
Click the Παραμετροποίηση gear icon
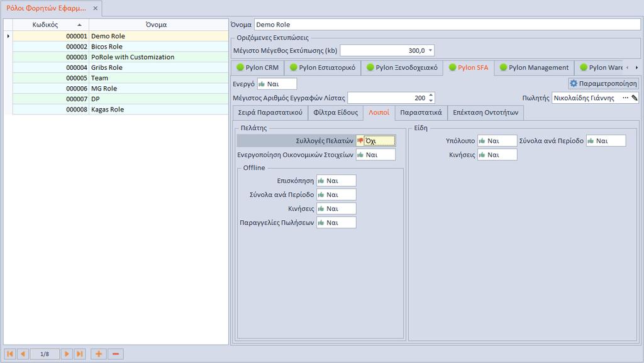point(574,84)
